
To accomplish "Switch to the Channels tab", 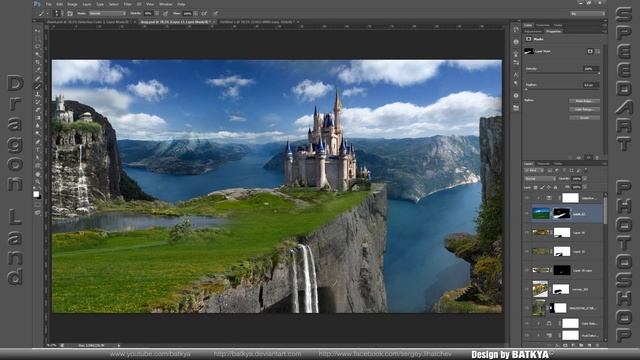I will click(x=543, y=164).
